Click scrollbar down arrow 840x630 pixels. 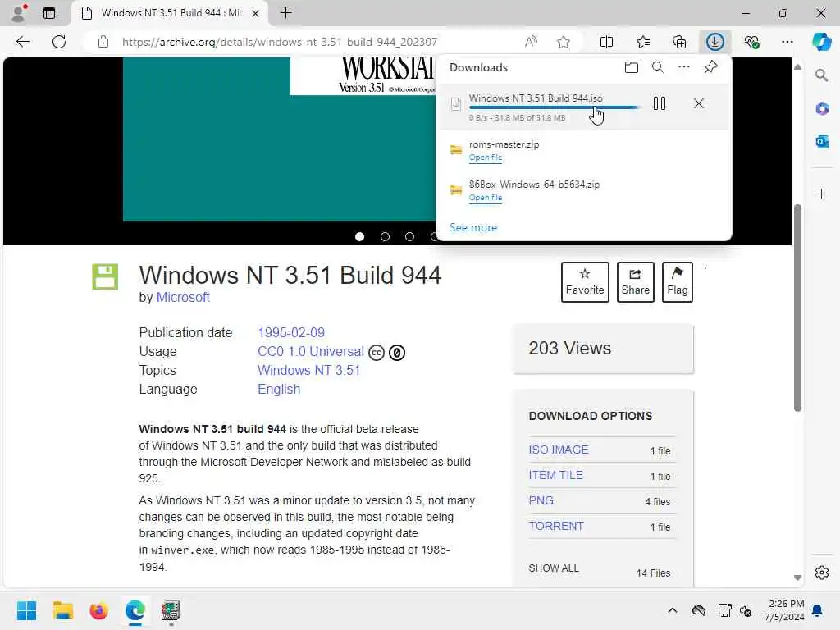797,577
